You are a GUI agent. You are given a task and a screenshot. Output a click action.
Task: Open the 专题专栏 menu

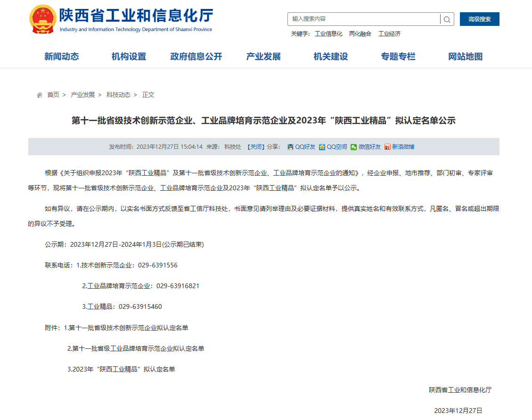398,57
